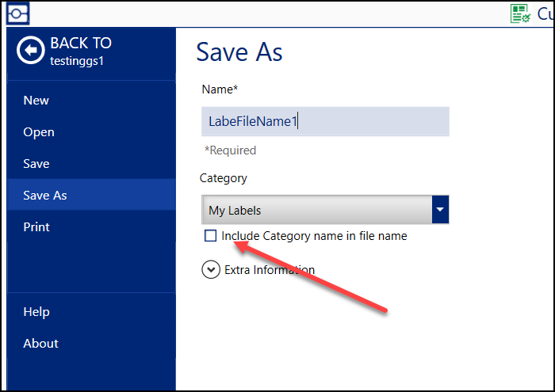
Task: Expand Extra Information using the chevron icon
Action: 211,270
